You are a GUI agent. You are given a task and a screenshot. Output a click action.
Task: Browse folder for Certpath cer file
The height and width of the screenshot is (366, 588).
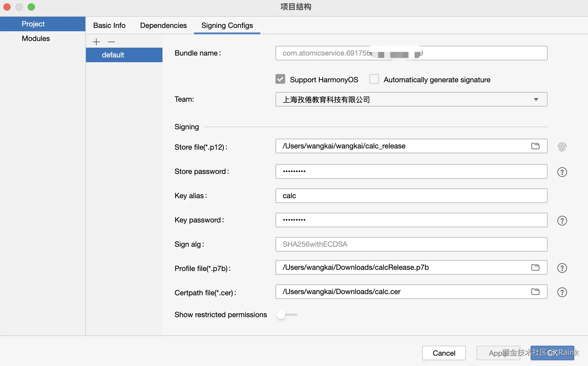(x=535, y=292)
